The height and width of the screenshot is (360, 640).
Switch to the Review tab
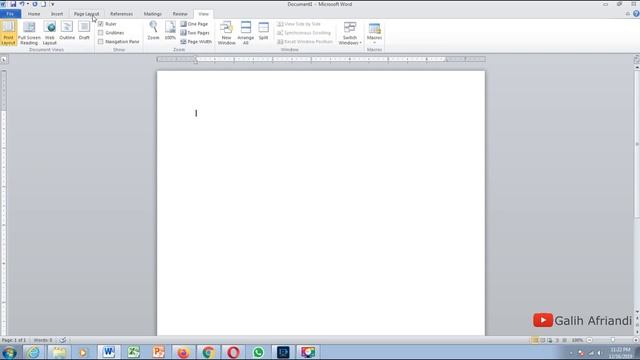pyautogui.click(x=180, y=14)
